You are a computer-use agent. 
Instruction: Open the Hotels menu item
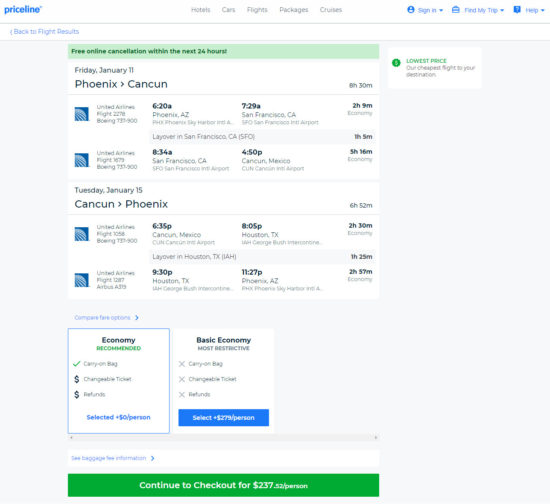tap(201, 10)
